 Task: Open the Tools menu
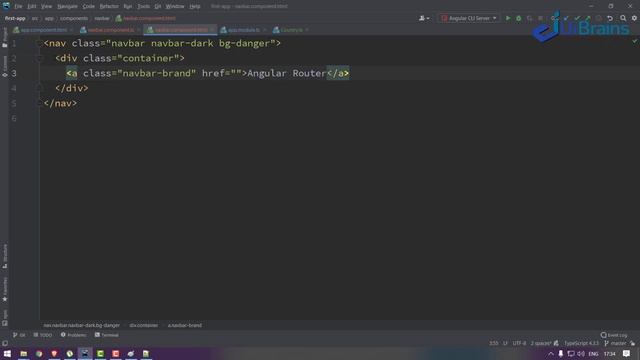[x=143, y=7]
